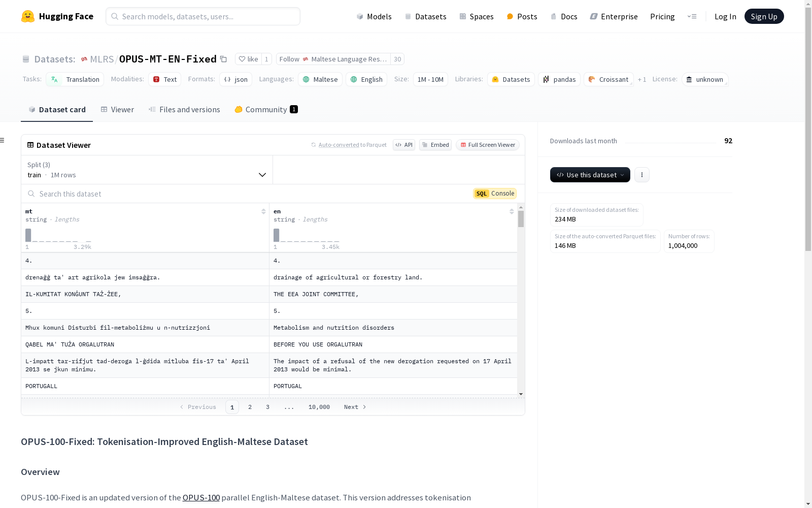Open Enterprise in the top navigation
Viewport: 812px width, 508px height.
[x=614, y=16]
